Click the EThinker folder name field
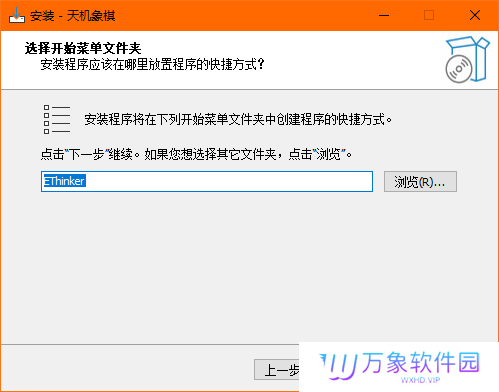499x392 pixels. click(x=207, y=181)
